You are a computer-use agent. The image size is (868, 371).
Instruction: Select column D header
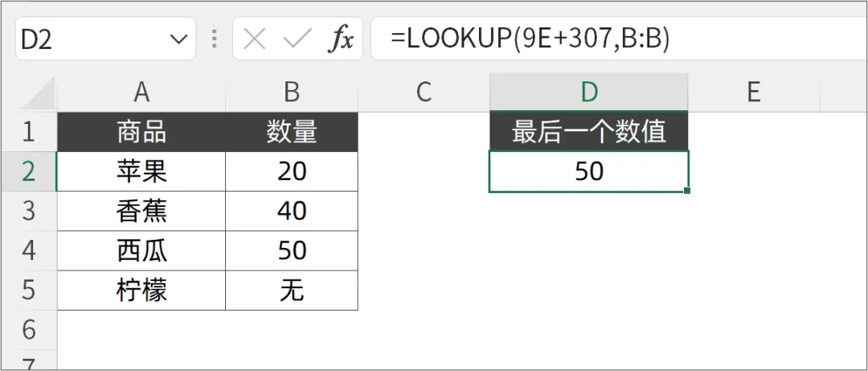(x=589, y=93)
